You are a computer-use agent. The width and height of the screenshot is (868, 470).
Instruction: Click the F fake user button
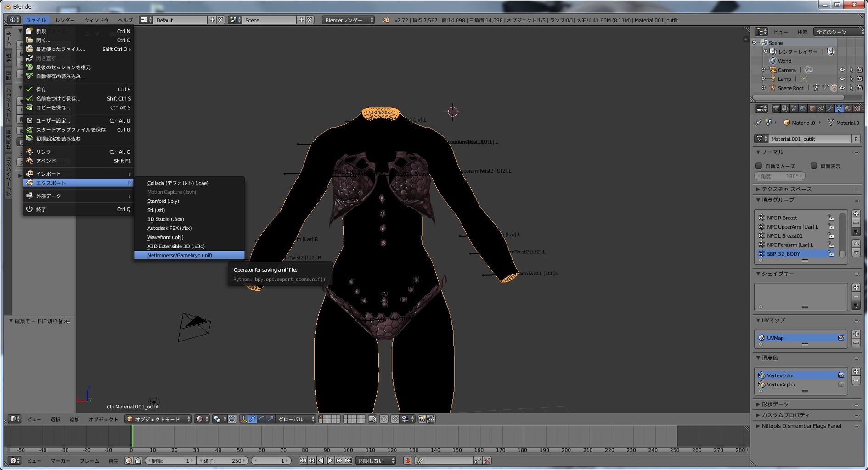click(855, 139)
